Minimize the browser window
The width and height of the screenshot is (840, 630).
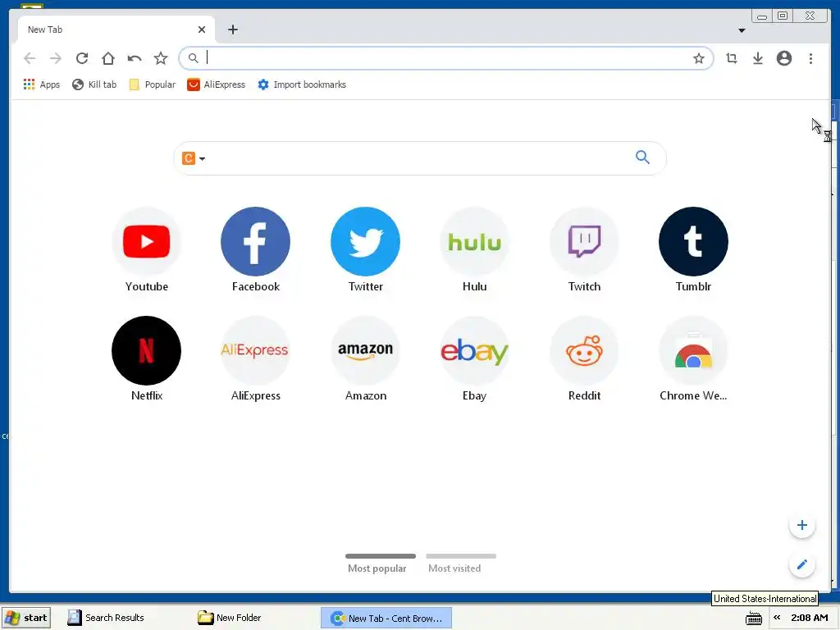tap(762, 16)
